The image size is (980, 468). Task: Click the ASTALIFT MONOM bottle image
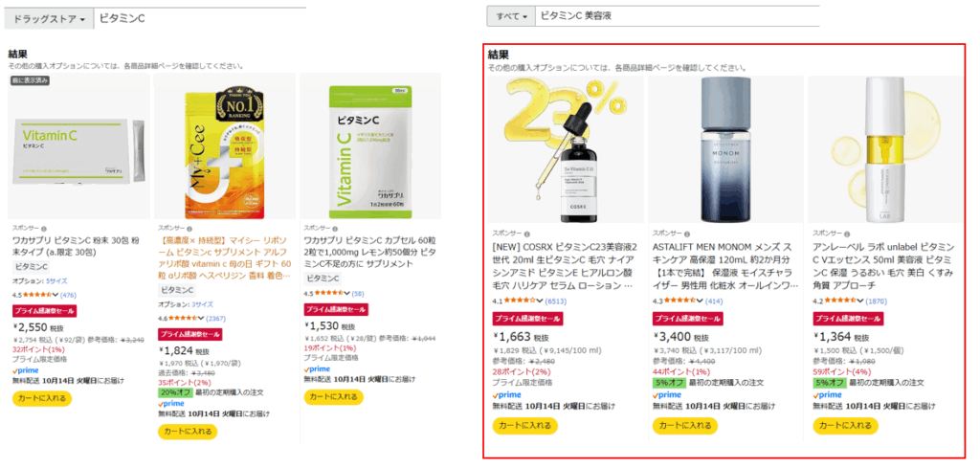725,150
